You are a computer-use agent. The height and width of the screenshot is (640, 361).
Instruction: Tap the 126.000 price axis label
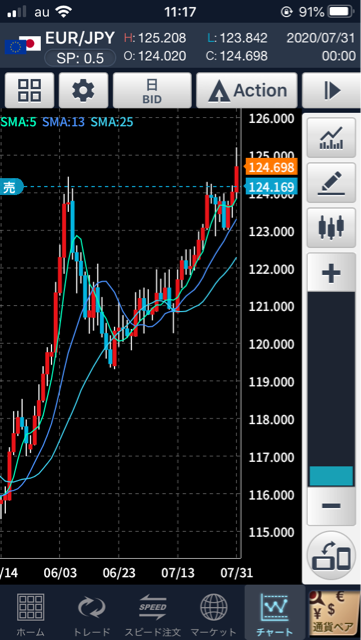[x=271, y=118]
